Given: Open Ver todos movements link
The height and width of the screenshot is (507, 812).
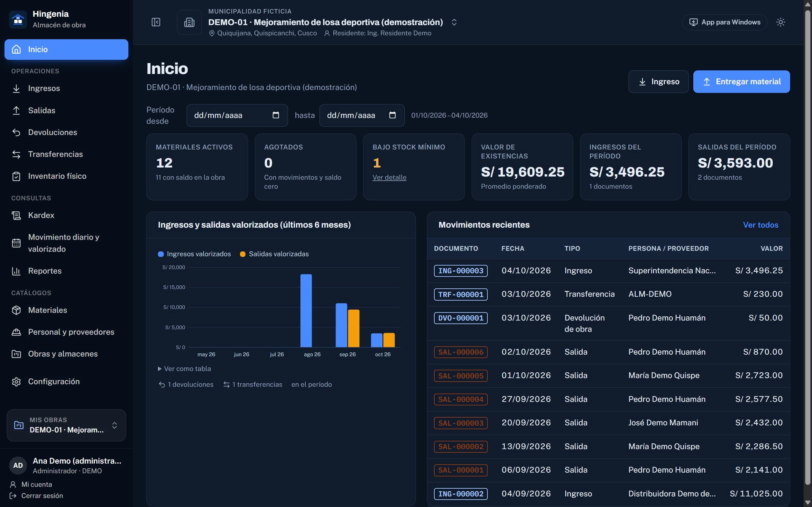Looking at the screenshot, I should [761, 225].
